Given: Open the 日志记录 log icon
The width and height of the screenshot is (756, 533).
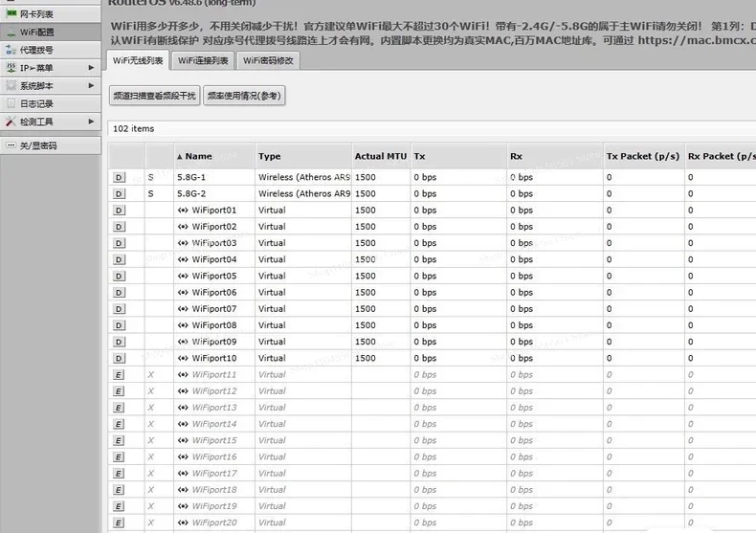Looking at the screenshot, I should point(11,103).
